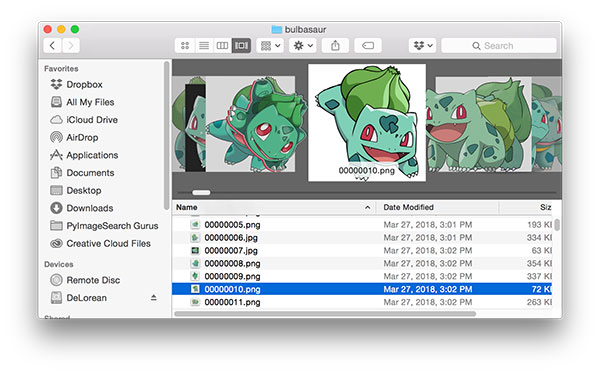Go forward with the right arrow button
The width and height of the screenshot is (600, 373).
(71, 46)
